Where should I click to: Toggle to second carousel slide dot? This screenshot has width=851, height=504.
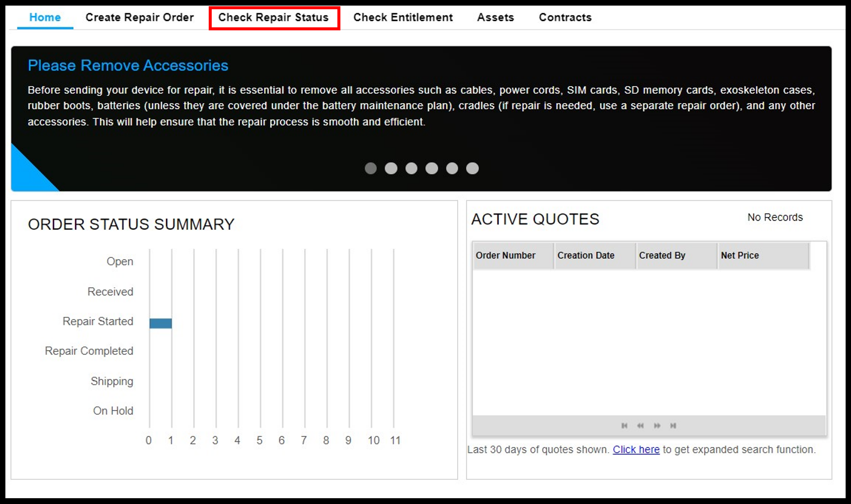click(x=390, y=169)
